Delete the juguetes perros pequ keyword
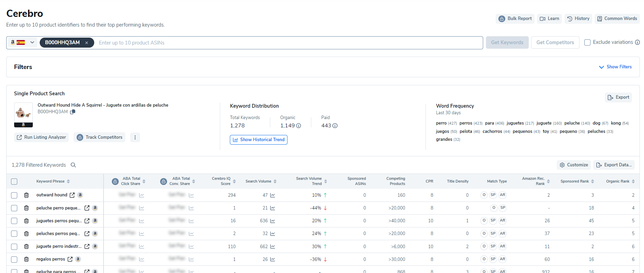Image resolution: width=644 pixels, height=273 pixels. pyautogui.click(x=27, y=221)
